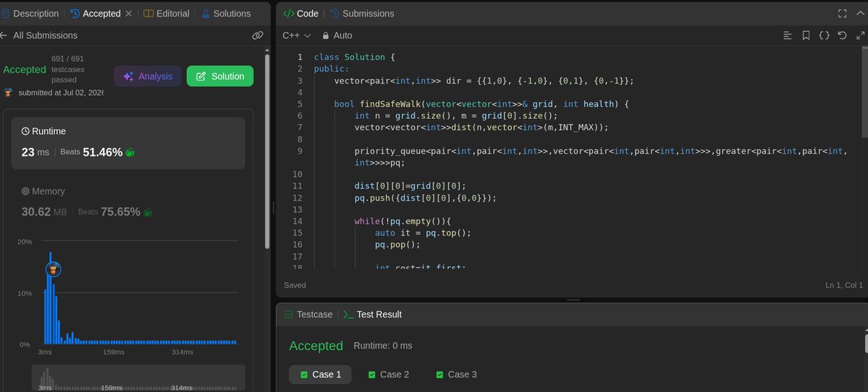The height and width of the screenshot is (392, 868).
Task: Switch to the Code tab
Action: coord(300,13)
